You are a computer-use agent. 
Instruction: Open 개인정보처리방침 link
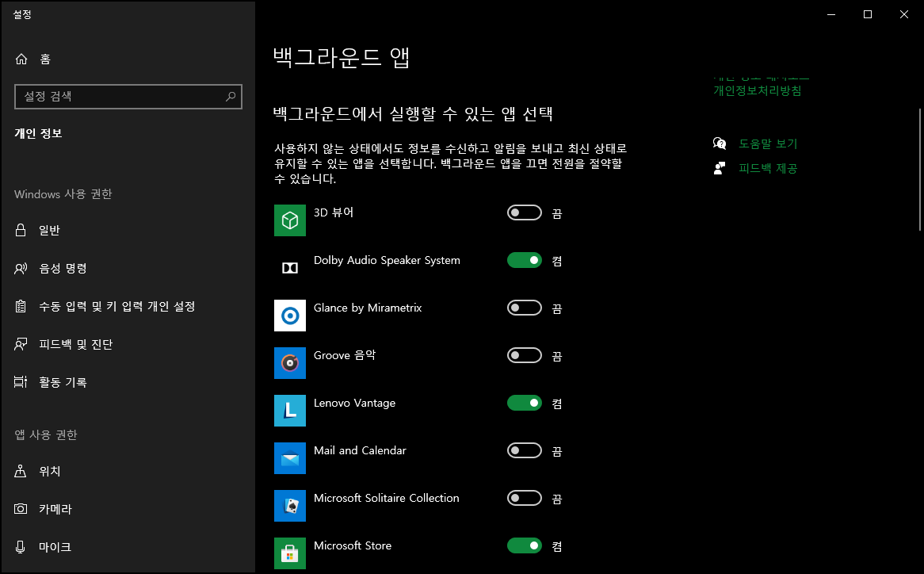point(758,90)
